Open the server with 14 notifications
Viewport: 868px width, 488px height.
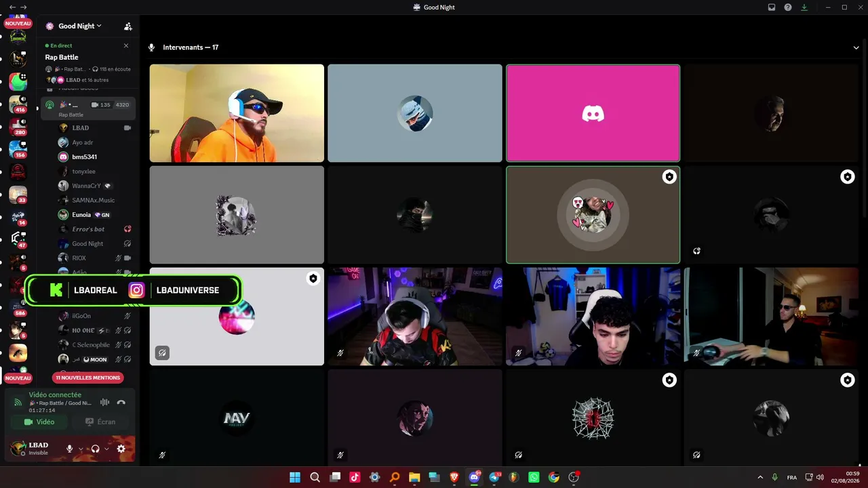pyautogui.click(x=18, y=217)
